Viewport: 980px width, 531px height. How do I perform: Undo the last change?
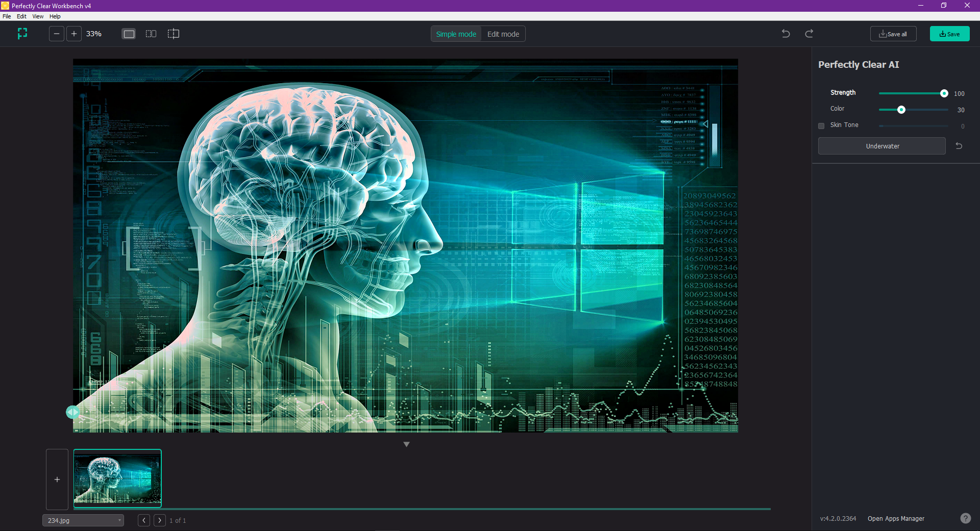click(x=786, y=34)
